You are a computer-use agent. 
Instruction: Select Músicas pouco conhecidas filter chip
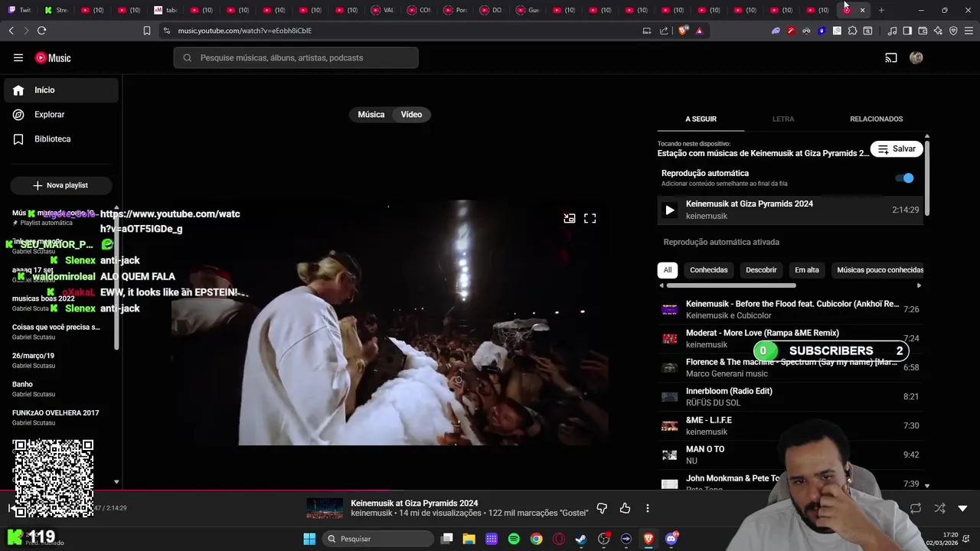[x=880, y=270]
